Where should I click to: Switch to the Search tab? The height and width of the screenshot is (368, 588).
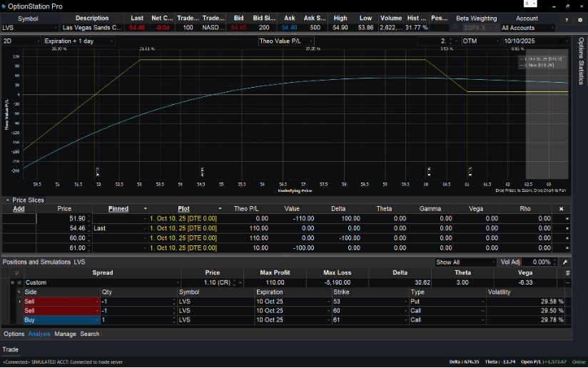[x=90, y=334]
